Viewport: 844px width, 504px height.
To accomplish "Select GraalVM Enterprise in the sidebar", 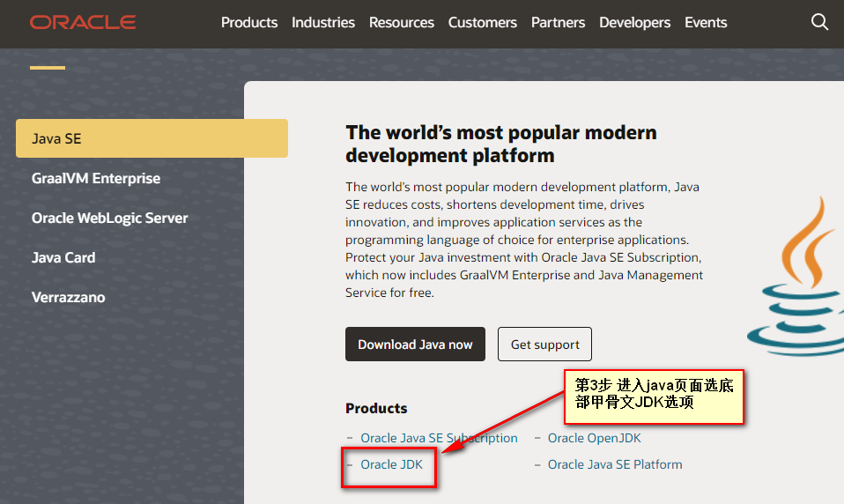I will pyautogui.click(x=96, y=178).
